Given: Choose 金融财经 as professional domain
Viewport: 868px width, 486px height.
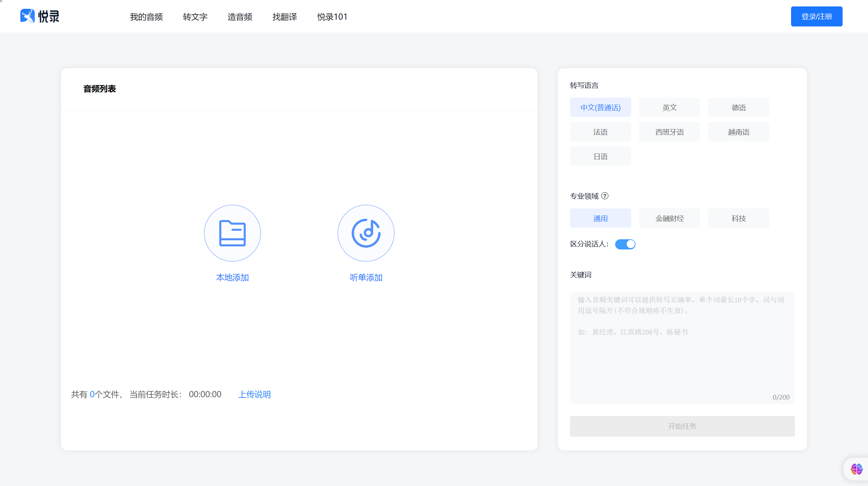Looking at the screenshot, I should click(x=669, y=218).
